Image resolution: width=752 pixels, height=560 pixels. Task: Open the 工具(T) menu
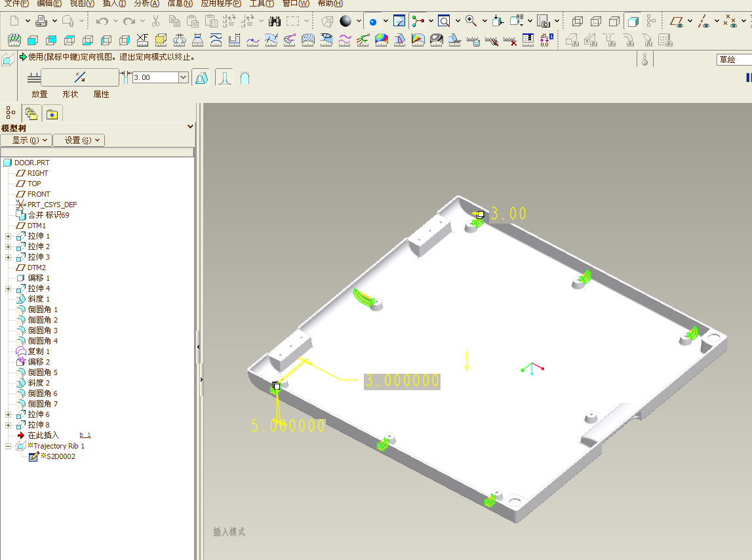coord(262,3)
